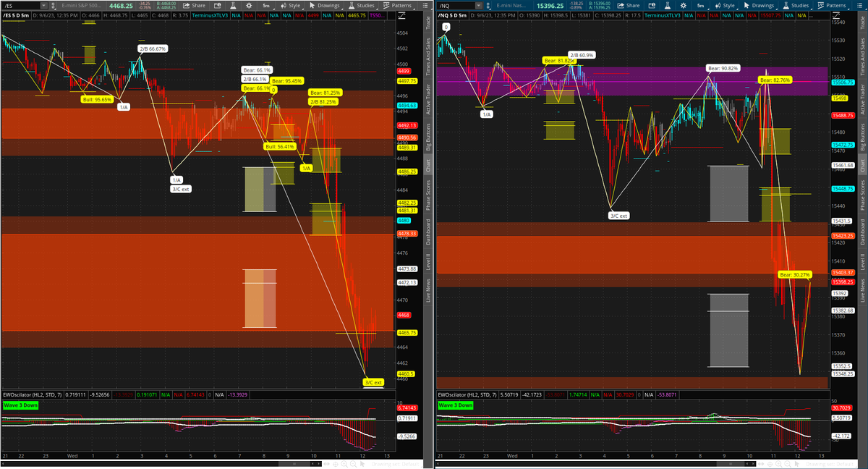Open the Studies menu on /ES chart

[361, 6]
